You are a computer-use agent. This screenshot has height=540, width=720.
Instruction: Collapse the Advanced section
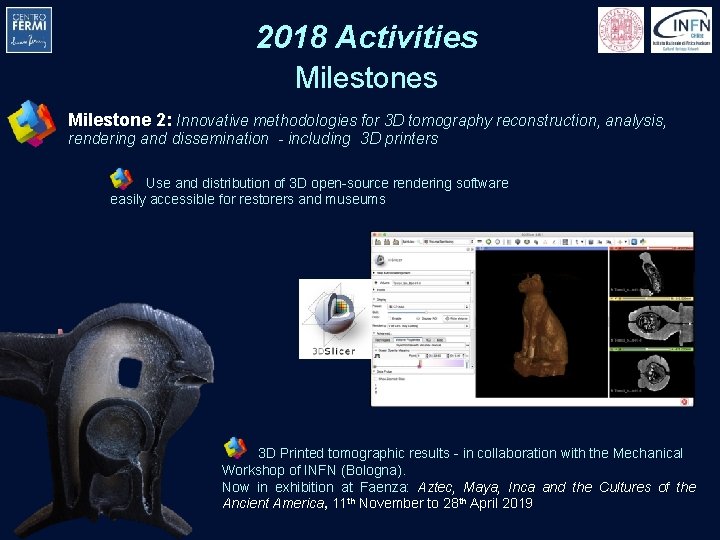click(x=422, y=333)
